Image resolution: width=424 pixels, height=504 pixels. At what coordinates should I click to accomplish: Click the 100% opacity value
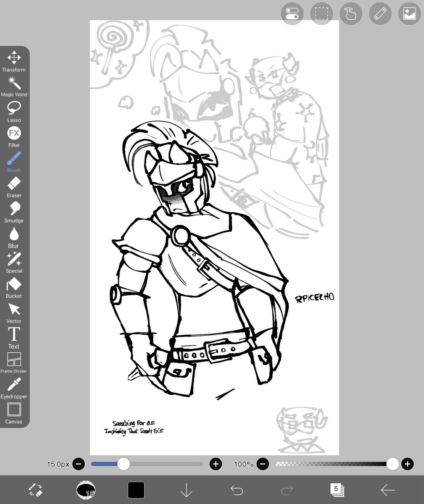click(244, 464)
